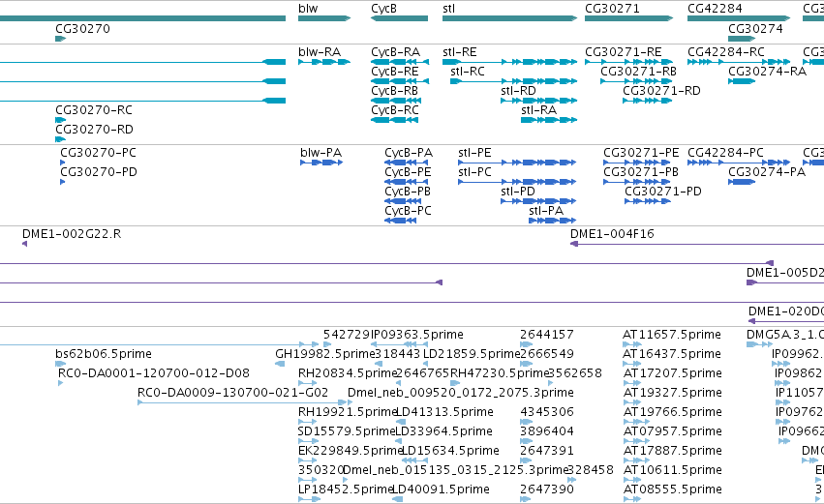The width and height of the screenshot is (824, 504).
Task: Select transcript label CG30271-RB
Action: [x=638, y=72]
